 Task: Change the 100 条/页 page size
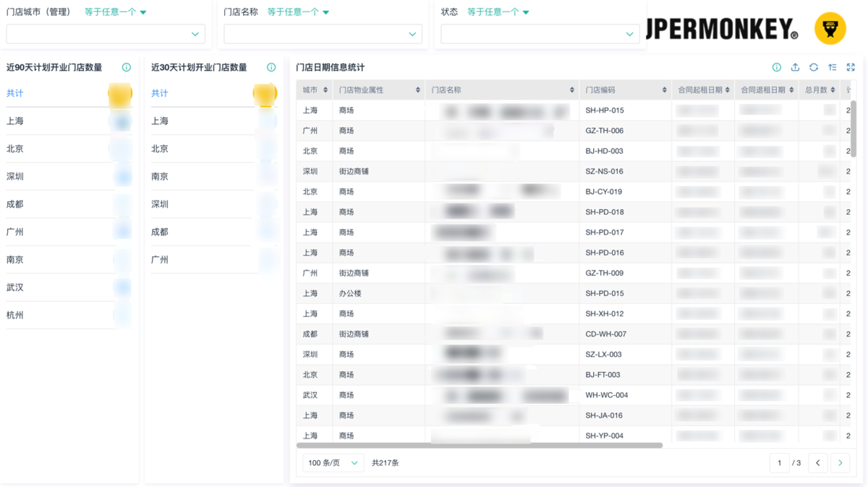point(333,463)
